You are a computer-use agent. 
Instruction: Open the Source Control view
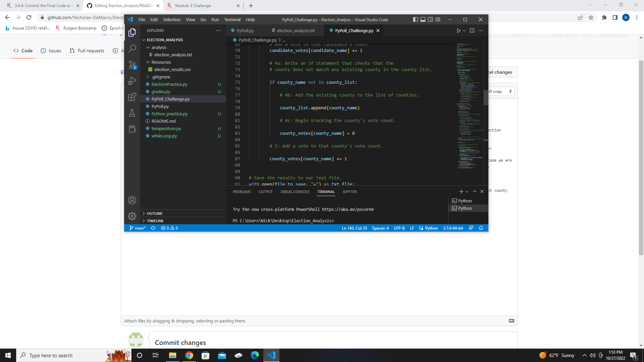132,65
